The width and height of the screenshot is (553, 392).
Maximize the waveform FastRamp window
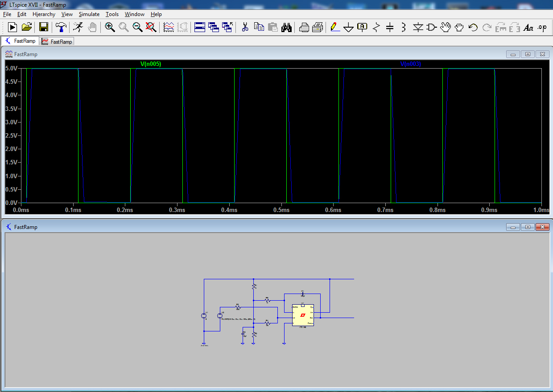(528, 54)
